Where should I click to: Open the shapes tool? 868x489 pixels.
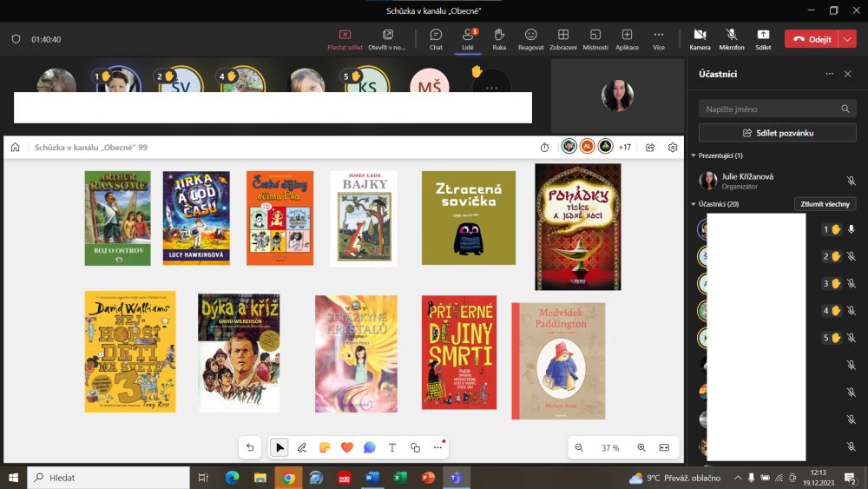(415, 447)
